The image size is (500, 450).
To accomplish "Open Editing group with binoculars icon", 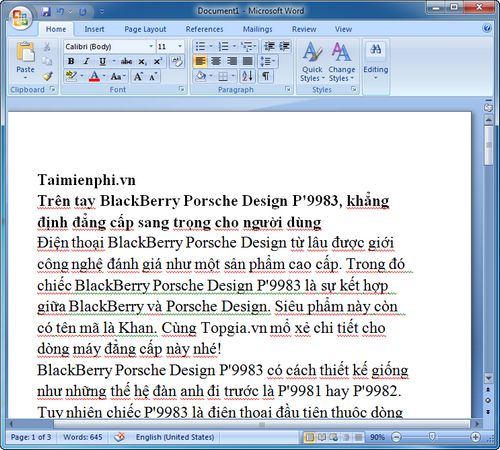I will 376,50.
